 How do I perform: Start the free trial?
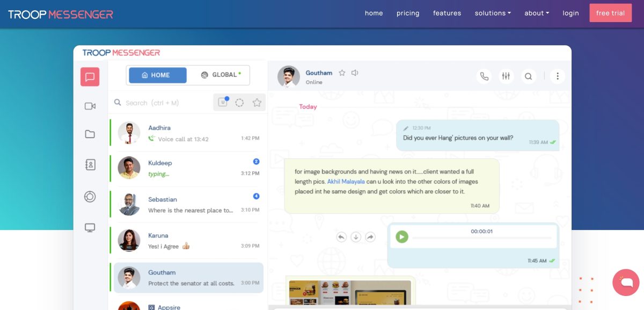tap(610, 13)
